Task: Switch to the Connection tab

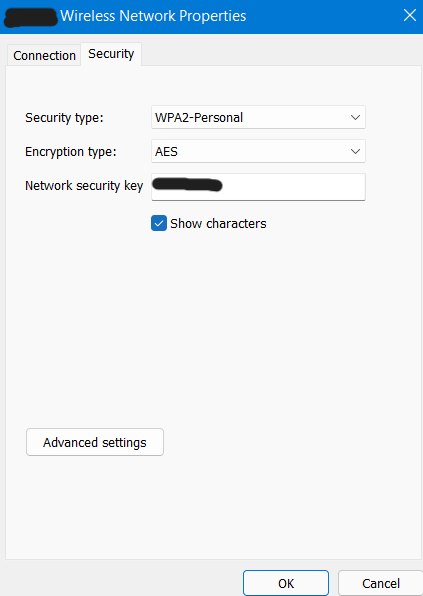Action: (x=44, y=55)
